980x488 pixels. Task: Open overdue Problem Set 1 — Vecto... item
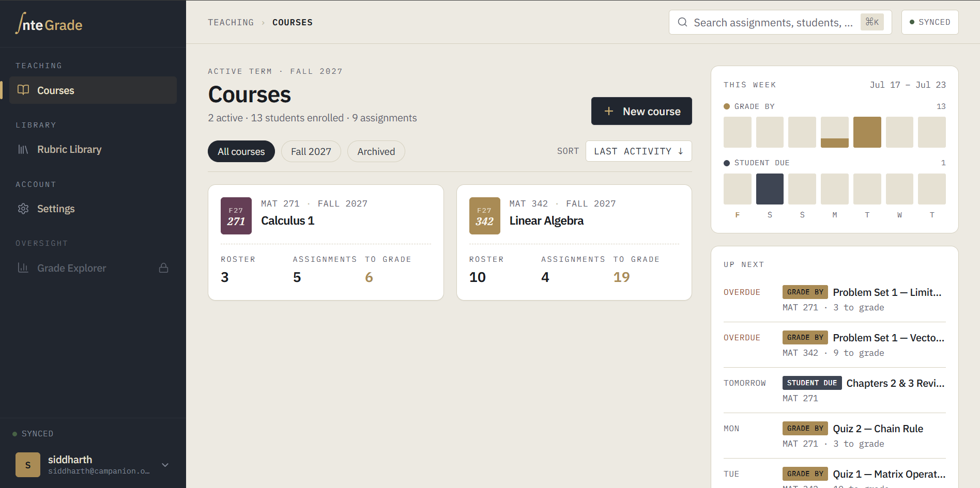pos(835,345)
